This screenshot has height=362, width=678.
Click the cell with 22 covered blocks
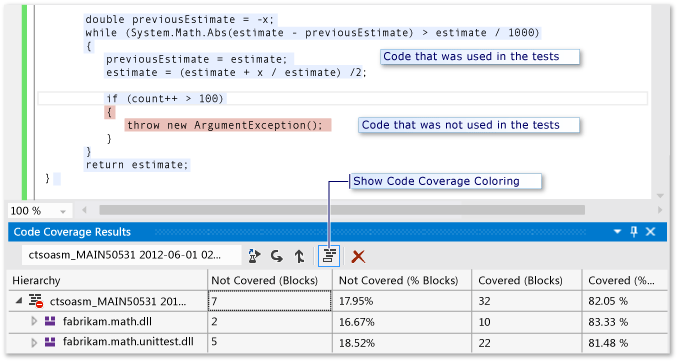[527, 343]
